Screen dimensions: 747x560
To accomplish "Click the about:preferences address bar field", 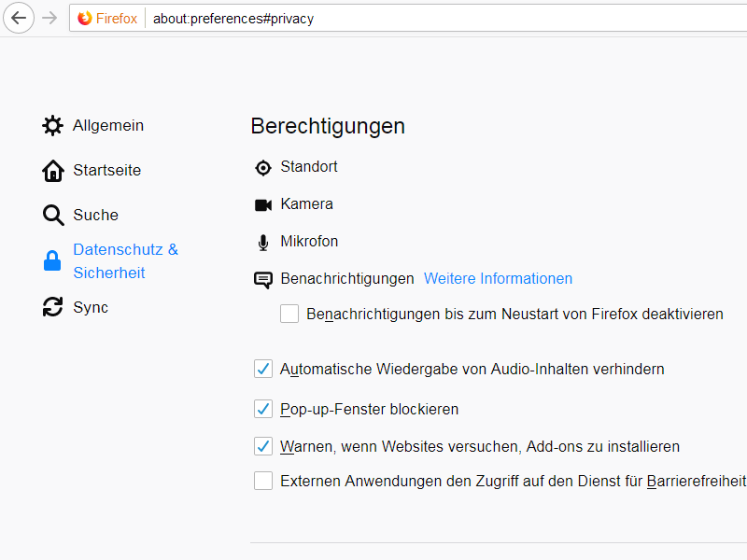I will click(x=420, y=18).
